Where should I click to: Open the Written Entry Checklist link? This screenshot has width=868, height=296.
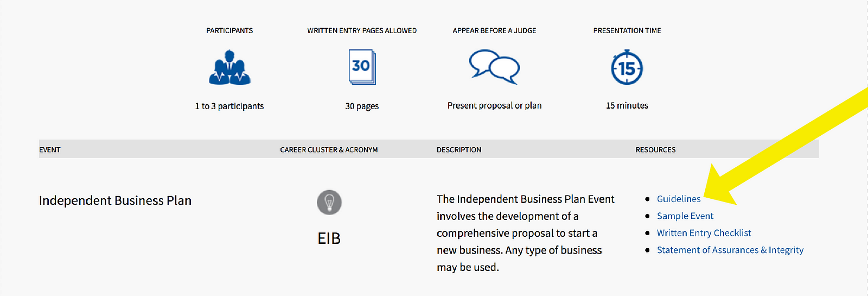704,233
